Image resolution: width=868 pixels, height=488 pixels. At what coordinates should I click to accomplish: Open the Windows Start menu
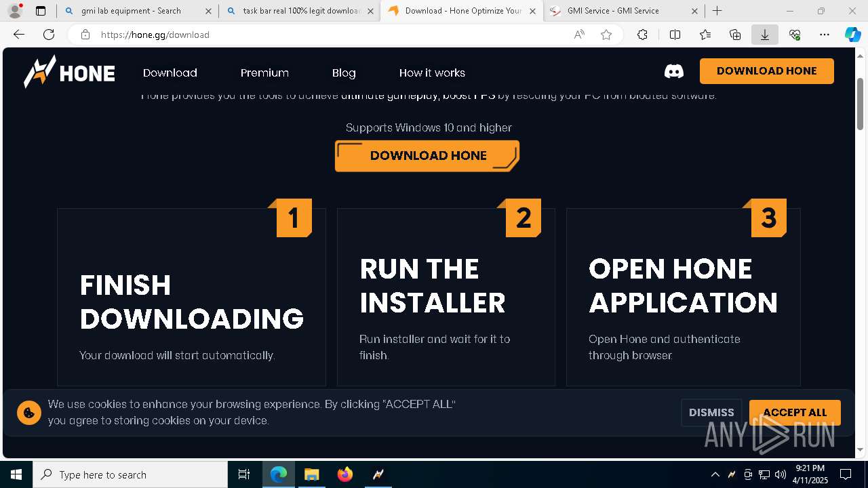tap(16, 474)
